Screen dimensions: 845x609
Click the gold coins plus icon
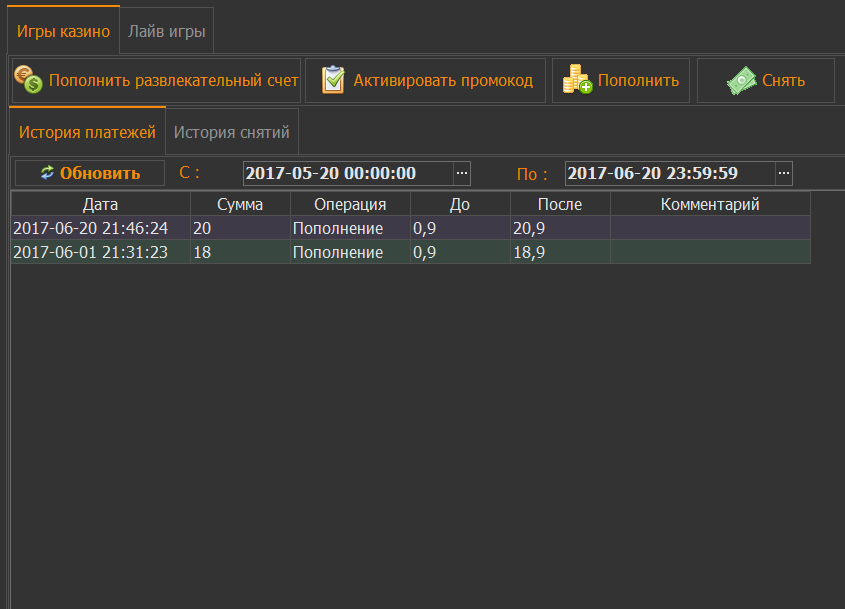coord(577,79)
